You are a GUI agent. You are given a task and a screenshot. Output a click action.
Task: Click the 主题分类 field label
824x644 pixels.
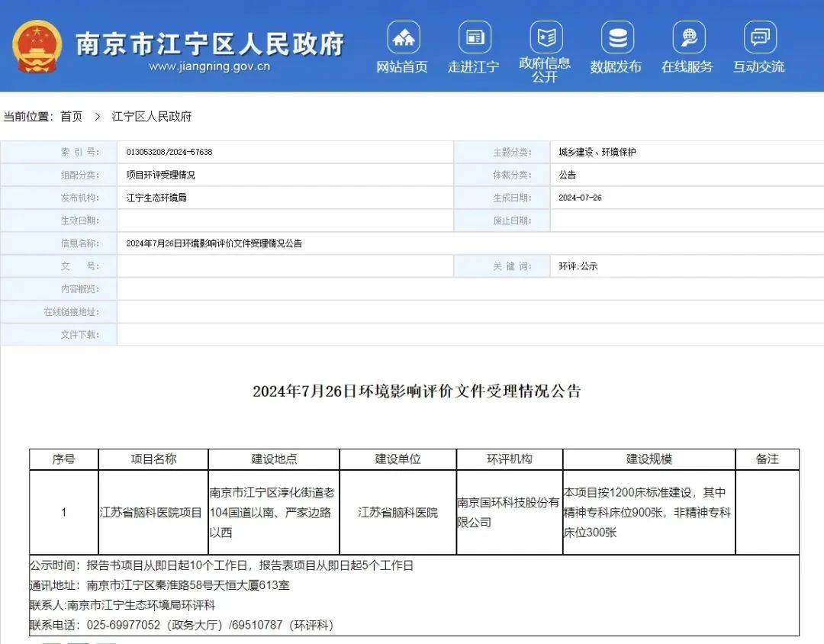point(513,152)
